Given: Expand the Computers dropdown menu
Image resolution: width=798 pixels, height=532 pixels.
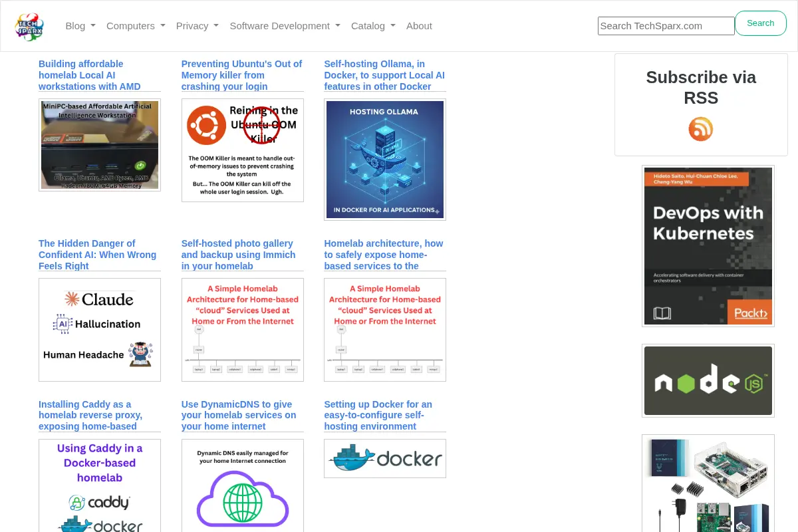Looking at the screenshot, I should click(x=136, y=26).
